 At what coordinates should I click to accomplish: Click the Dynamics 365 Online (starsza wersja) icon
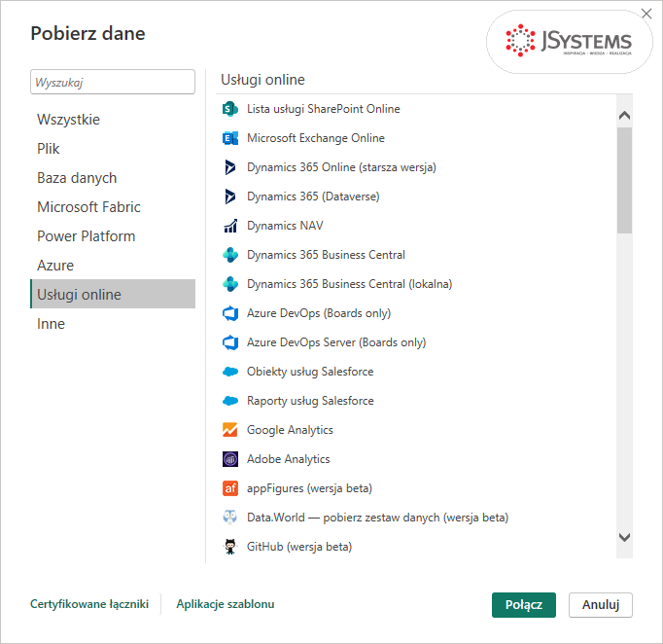tap(230, 167)
